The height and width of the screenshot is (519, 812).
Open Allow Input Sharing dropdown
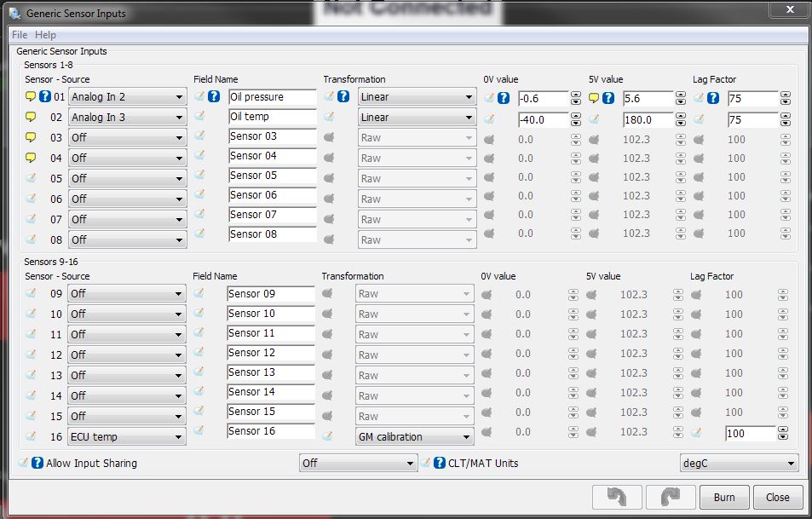(359, 463)
